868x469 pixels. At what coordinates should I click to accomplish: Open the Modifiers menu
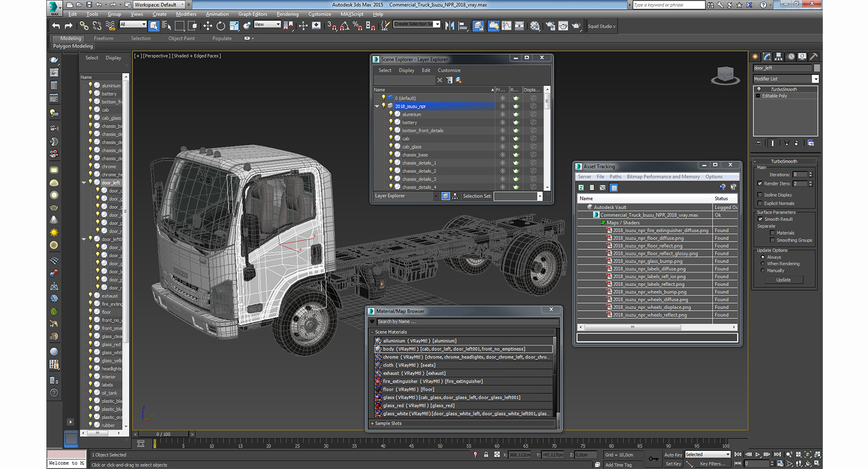tap(186, 14)
